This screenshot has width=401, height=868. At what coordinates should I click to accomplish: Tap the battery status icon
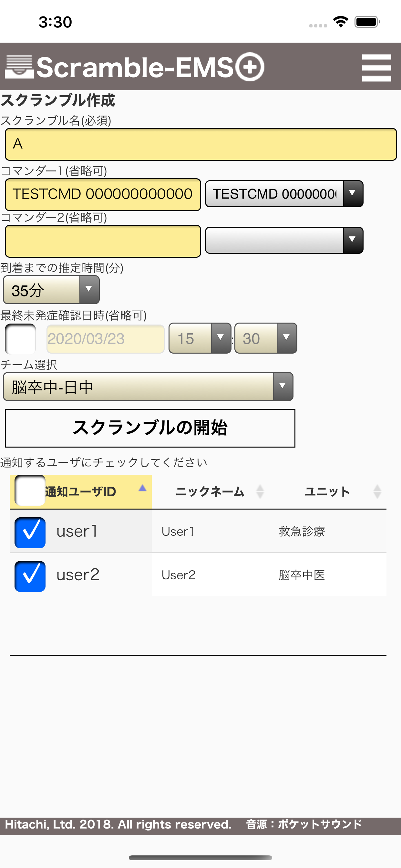click(367, 22)
